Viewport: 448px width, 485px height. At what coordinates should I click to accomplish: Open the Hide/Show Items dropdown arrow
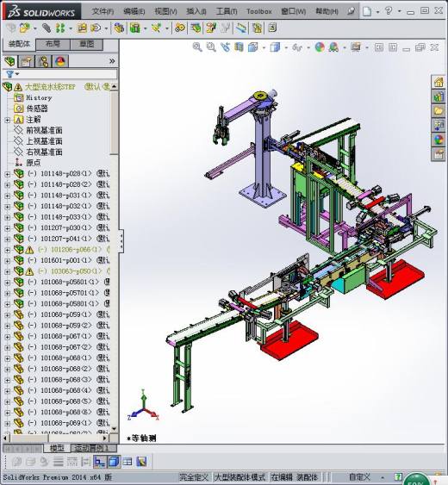(x=308, y=47)
